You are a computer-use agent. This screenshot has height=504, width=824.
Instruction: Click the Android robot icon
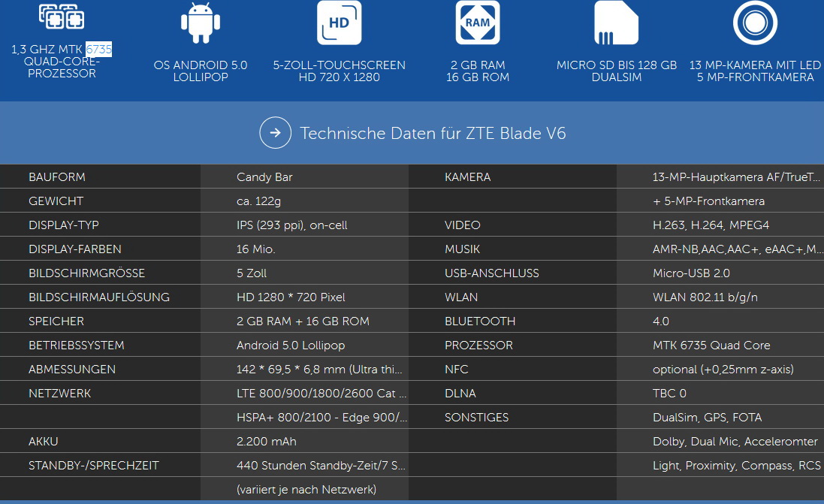201,23
